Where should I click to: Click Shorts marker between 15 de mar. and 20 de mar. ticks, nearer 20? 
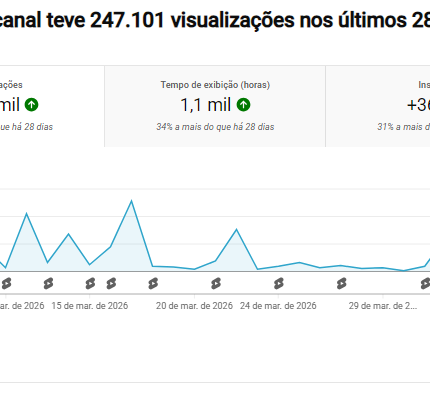153,283
